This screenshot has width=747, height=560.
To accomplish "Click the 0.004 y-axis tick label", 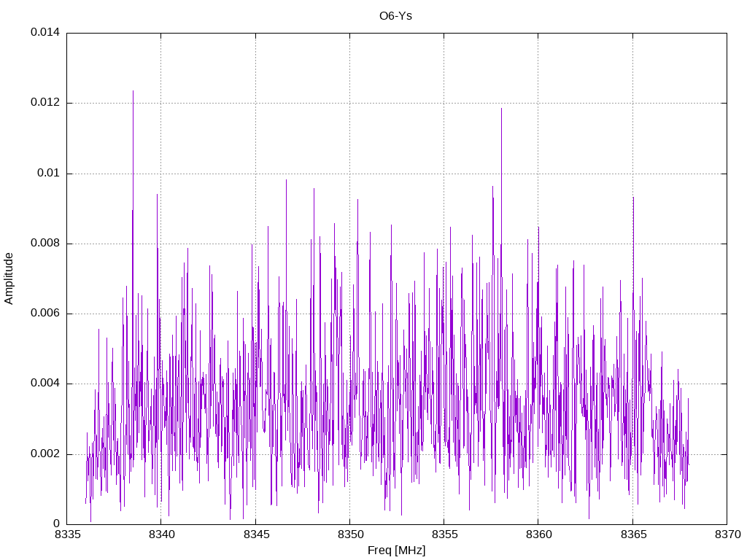I will (x=45, y=384).
